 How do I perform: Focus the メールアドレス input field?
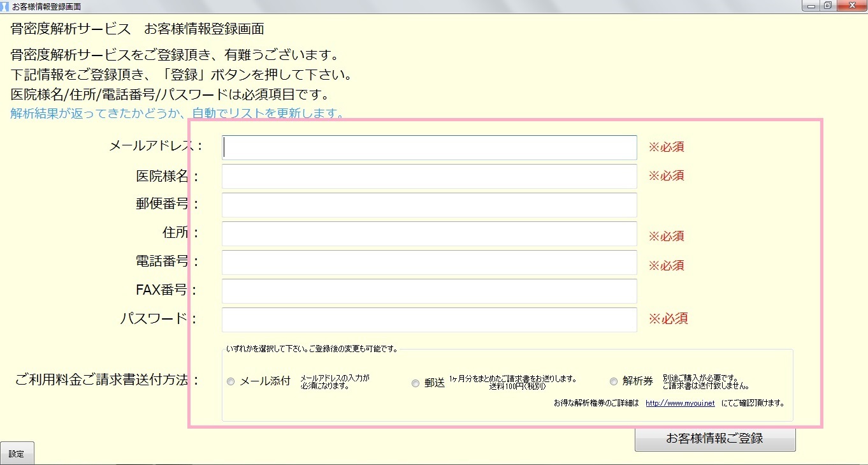(x=429, y=147)
